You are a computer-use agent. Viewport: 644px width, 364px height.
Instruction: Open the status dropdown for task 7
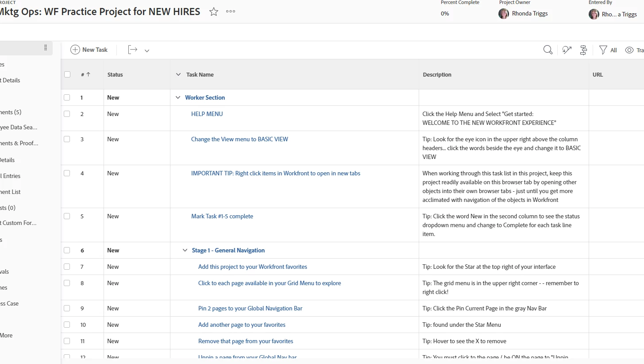click(113, 267)
